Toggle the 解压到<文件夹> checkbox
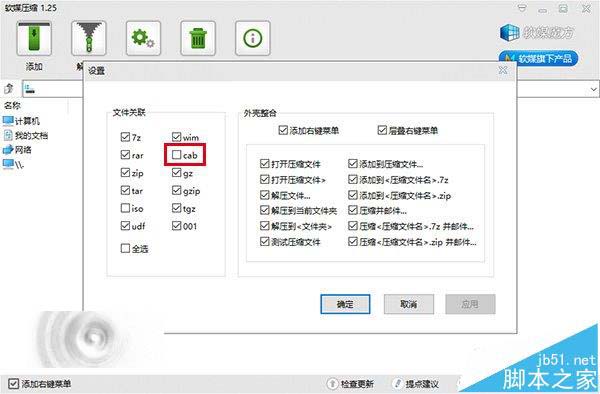 click(264, 226)
